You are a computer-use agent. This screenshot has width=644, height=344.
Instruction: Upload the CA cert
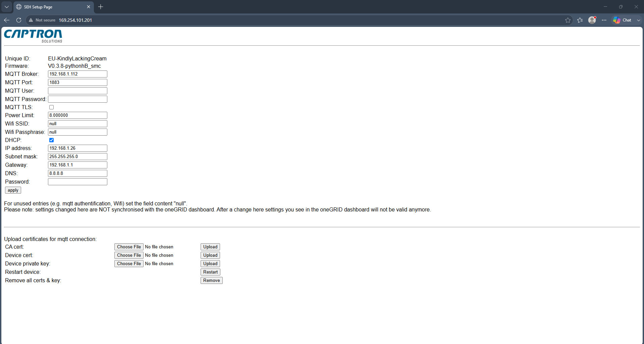tap(210, 247)
